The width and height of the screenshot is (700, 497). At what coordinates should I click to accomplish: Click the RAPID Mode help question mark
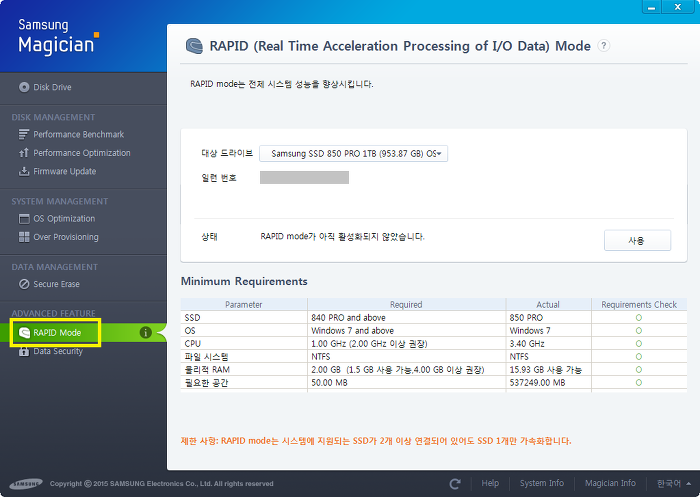[x=604, y=46]
